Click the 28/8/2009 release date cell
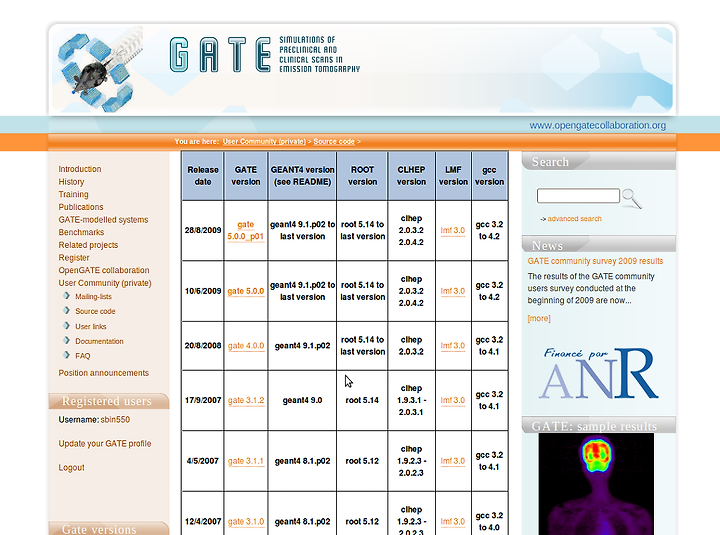The image size is (720, 535). tap(202, 230)
